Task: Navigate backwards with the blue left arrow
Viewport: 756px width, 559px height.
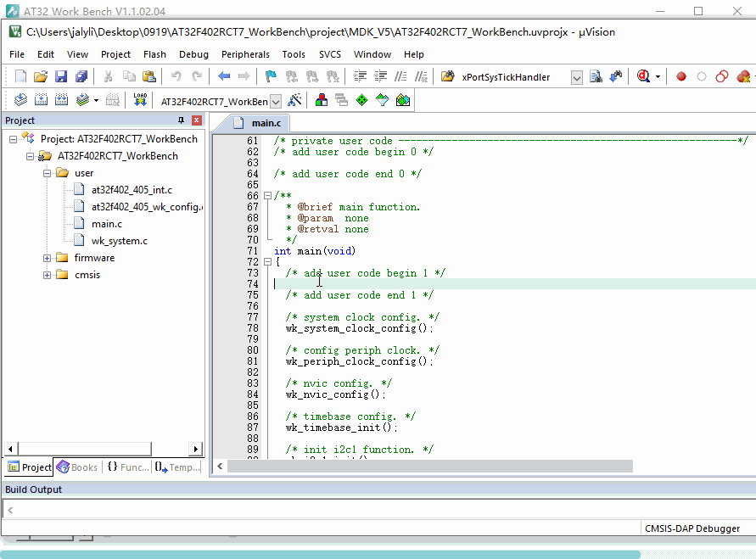Action: coord(224,76)
